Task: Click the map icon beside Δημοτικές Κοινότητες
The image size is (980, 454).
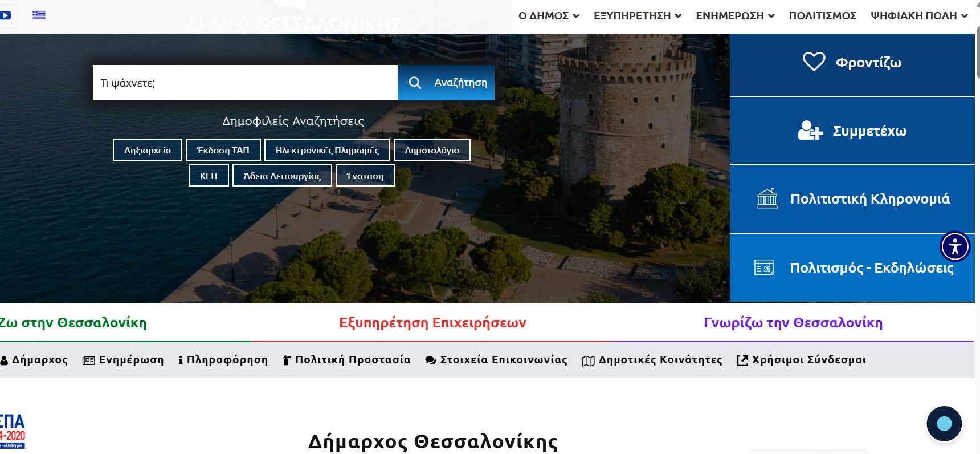Action: tap(588, 361)
